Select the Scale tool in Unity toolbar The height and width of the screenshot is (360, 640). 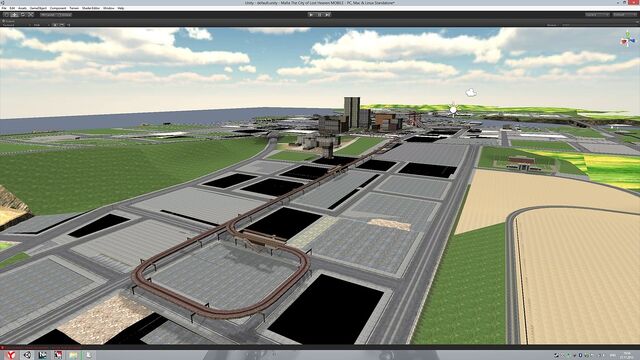click(x=30, y=15)
